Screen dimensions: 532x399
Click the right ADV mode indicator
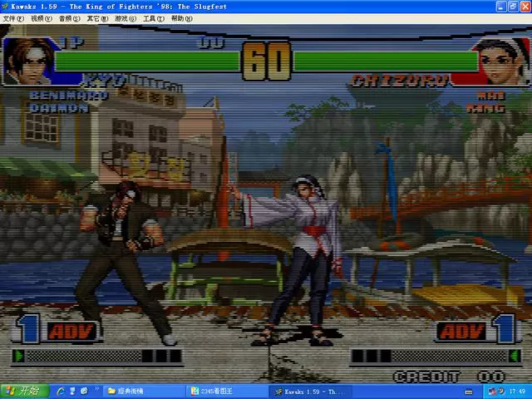click(461, 332)
